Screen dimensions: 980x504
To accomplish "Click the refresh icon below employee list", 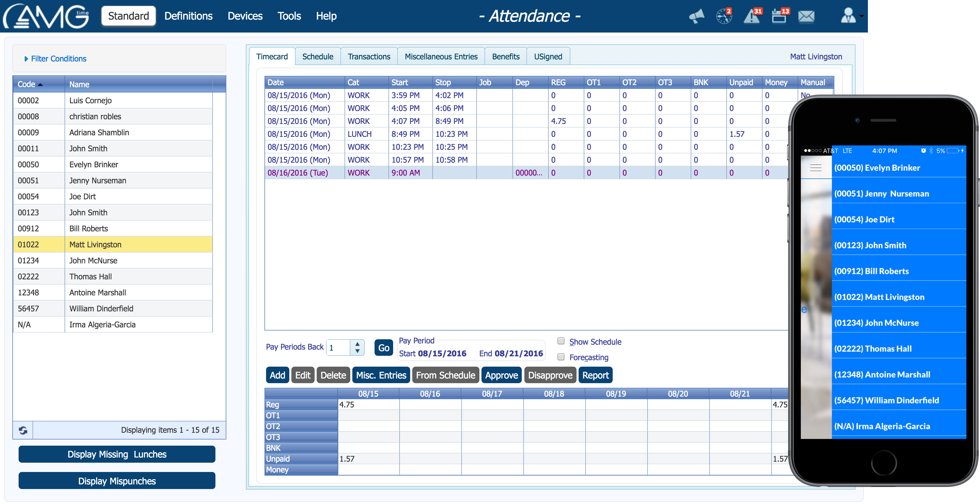I will point(23,430).
